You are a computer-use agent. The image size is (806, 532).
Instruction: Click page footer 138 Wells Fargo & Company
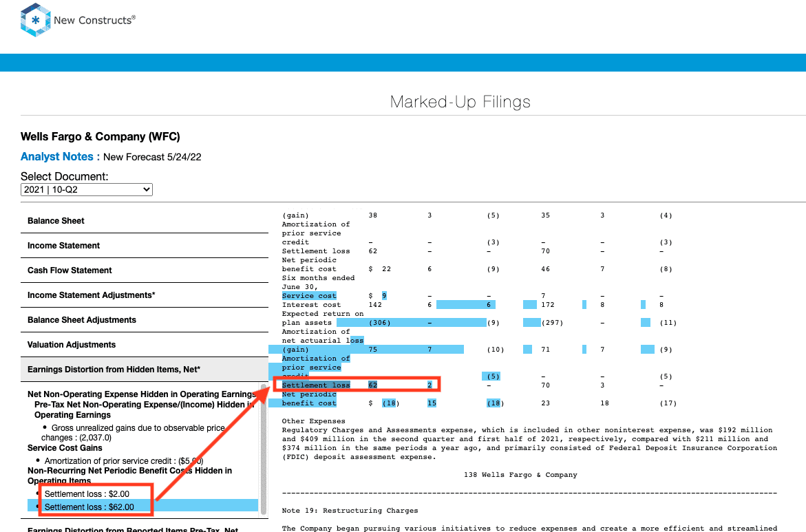[x=520, y=475]
